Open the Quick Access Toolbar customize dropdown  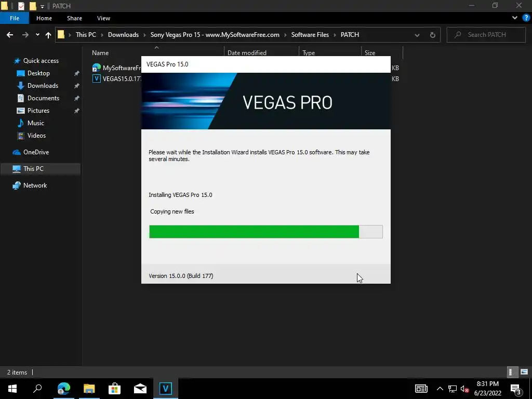(x=42, y=6)
